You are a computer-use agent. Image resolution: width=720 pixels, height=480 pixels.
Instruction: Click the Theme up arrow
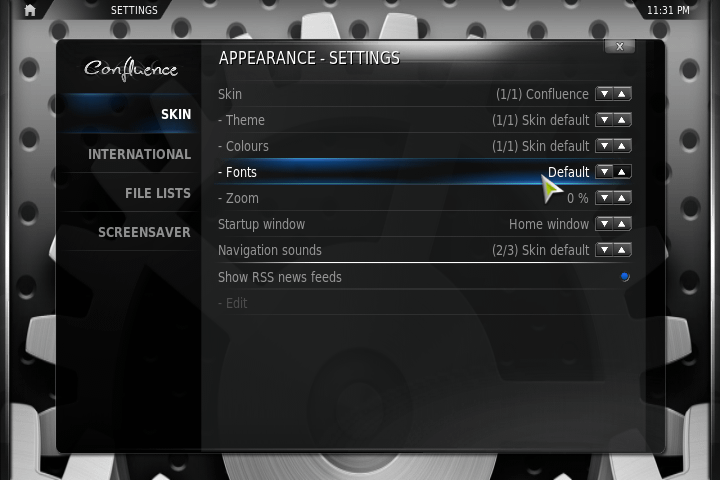(622, 120)
